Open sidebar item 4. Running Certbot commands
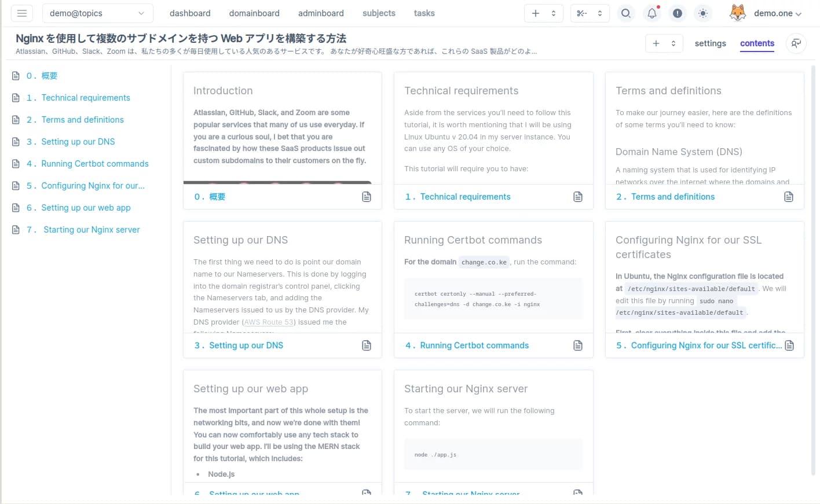Screen dimensions: 820x504 tap(87, 164)
